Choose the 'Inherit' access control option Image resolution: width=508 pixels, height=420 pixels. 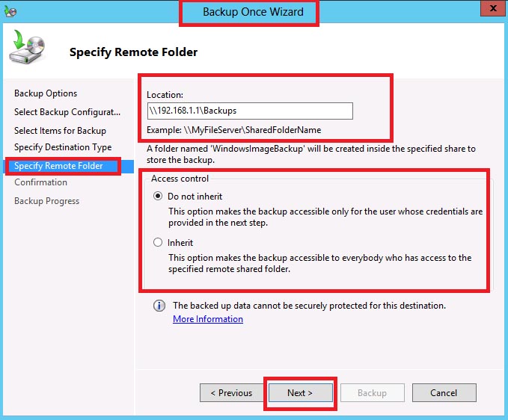(158, 243)
